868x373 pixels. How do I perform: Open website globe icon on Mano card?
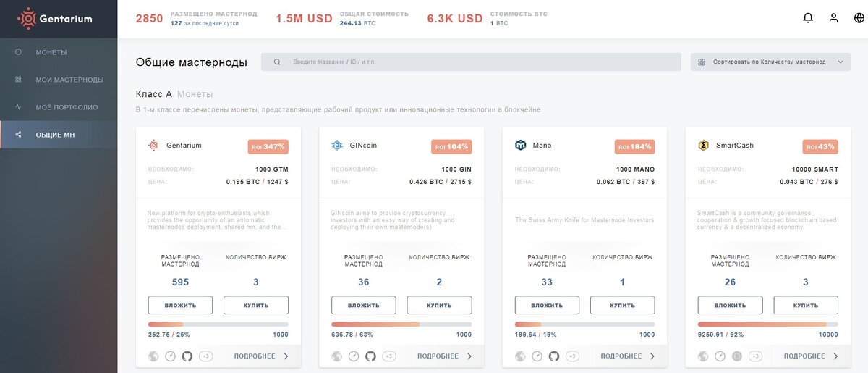(x=520, y=356)
